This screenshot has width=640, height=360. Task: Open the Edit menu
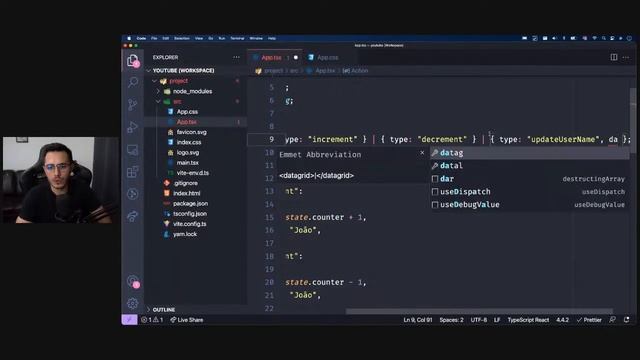pos(165,38)
